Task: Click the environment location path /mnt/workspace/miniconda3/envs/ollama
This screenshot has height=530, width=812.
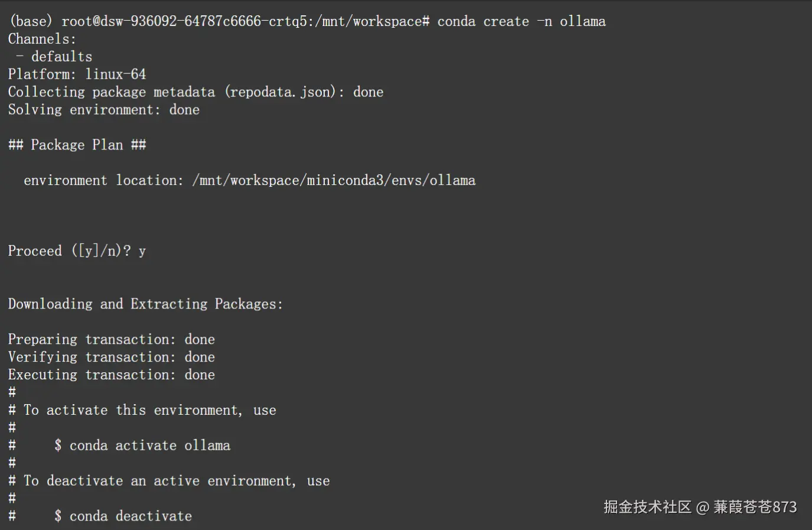Action: (x=334, y=181)
